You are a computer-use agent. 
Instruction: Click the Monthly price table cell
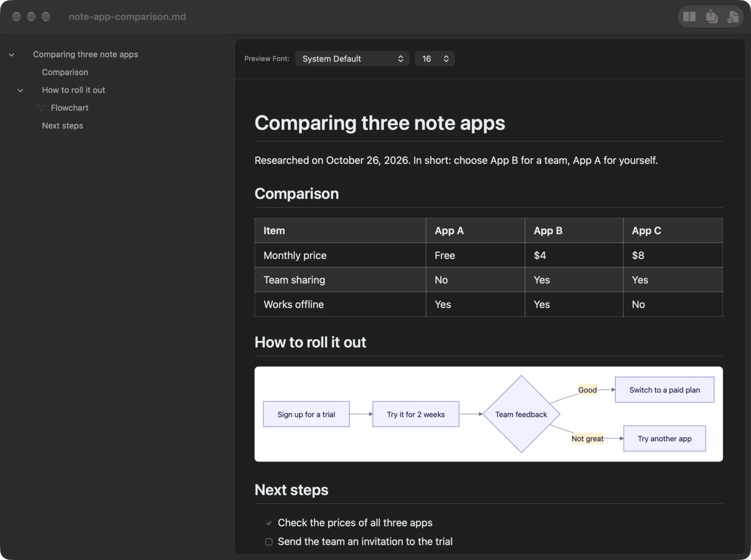tap(340, 255)
